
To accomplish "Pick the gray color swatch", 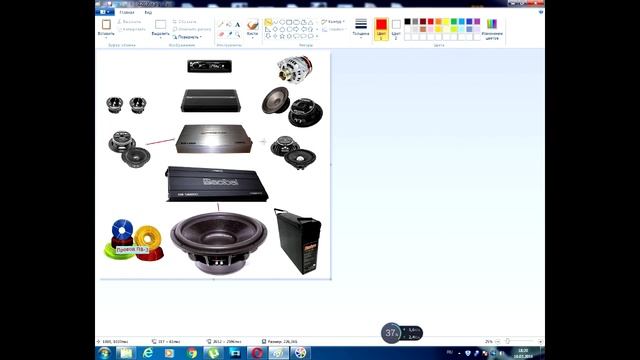I will pyautogui.click(x=415, y=22).
